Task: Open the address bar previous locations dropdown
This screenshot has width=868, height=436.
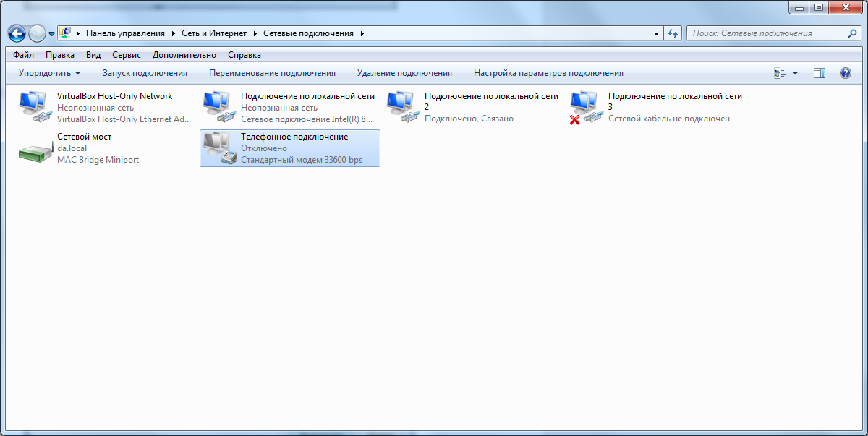Action: (656, 33)
